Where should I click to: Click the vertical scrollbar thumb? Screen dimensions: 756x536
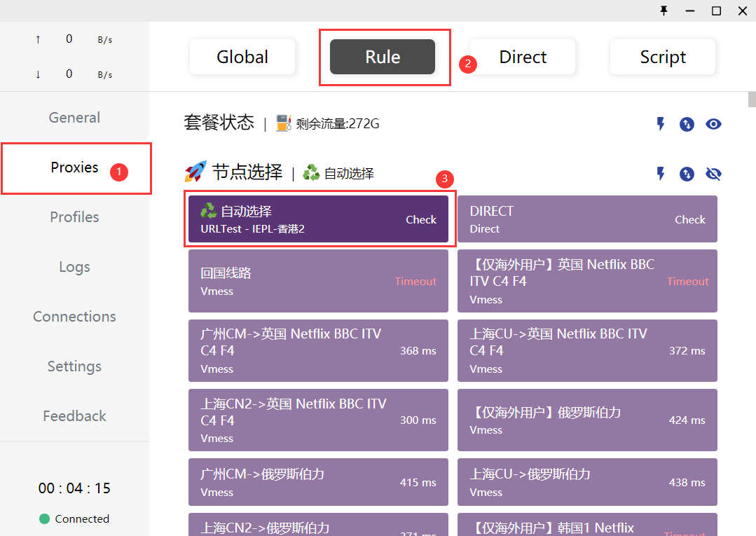(x=752, y=99)
